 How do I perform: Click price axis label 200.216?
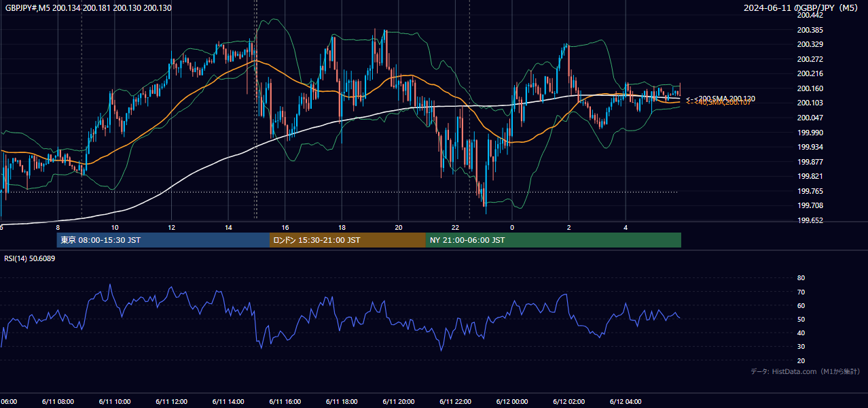[810, 73]
